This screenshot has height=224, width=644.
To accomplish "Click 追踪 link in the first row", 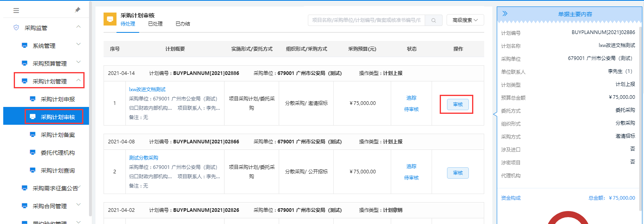I will [x=411, y=98].
